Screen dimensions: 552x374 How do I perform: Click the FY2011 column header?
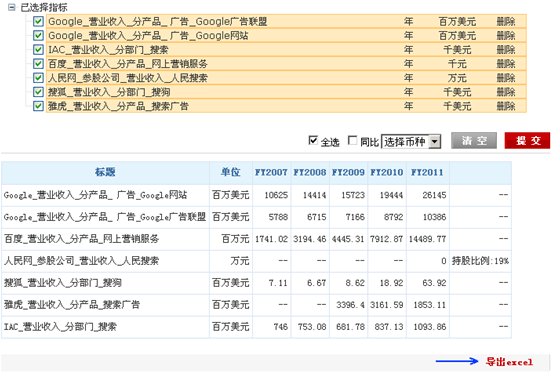[x=427, y=172]
